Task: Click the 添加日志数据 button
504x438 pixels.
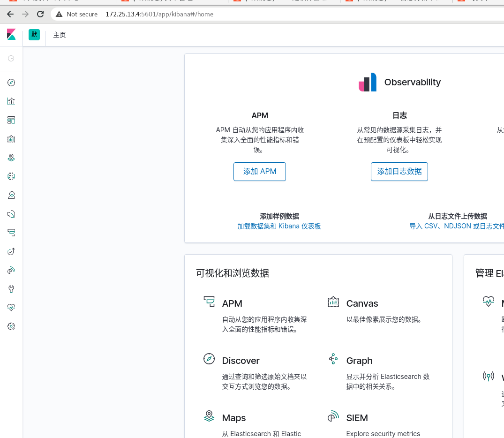Action: (399, 172)
